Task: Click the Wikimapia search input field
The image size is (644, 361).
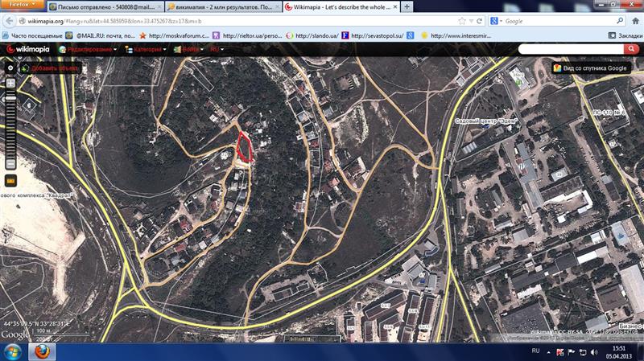Action: [572, 49]
